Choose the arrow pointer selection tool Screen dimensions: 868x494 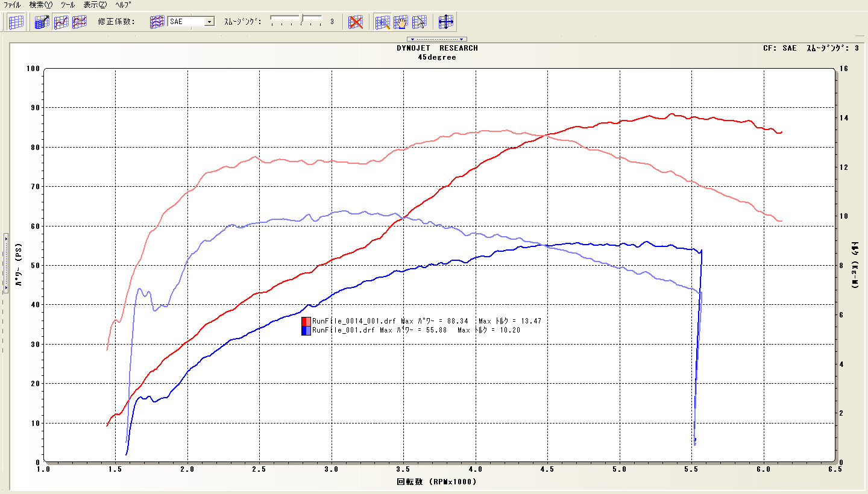(x=419, y=22)
